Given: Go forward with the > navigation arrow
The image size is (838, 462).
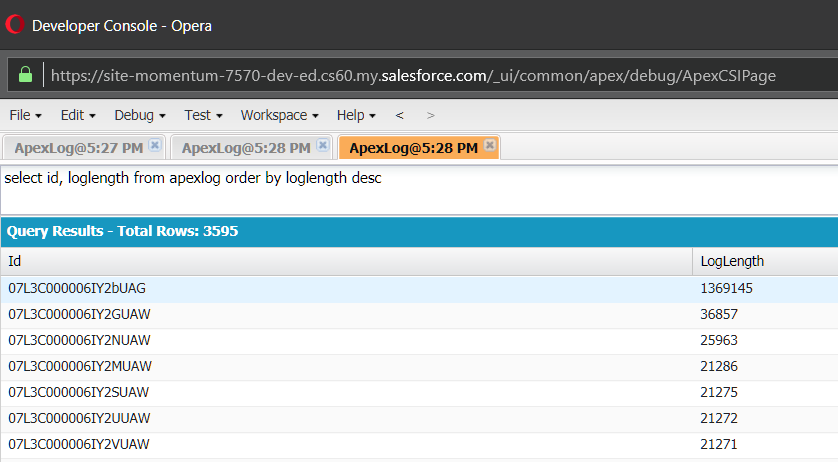Looking at the screenshot, I should (430, 116).
